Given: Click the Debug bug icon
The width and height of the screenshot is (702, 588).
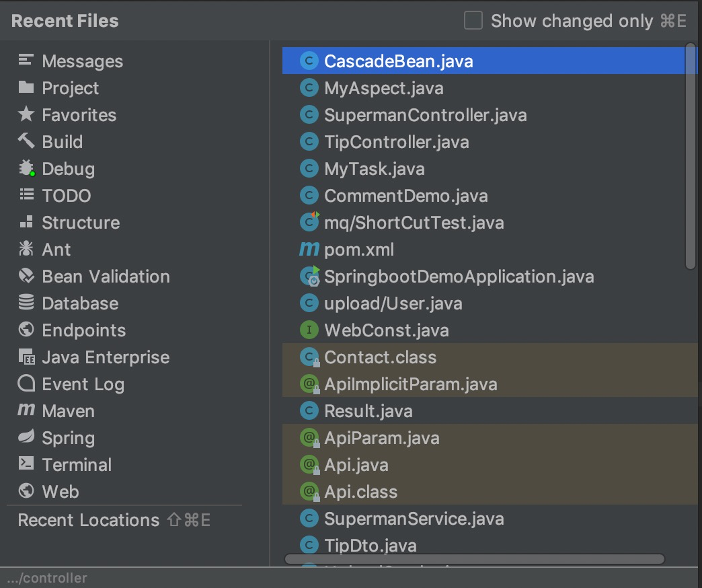Looking at the screenshot, I should [26, 168].
